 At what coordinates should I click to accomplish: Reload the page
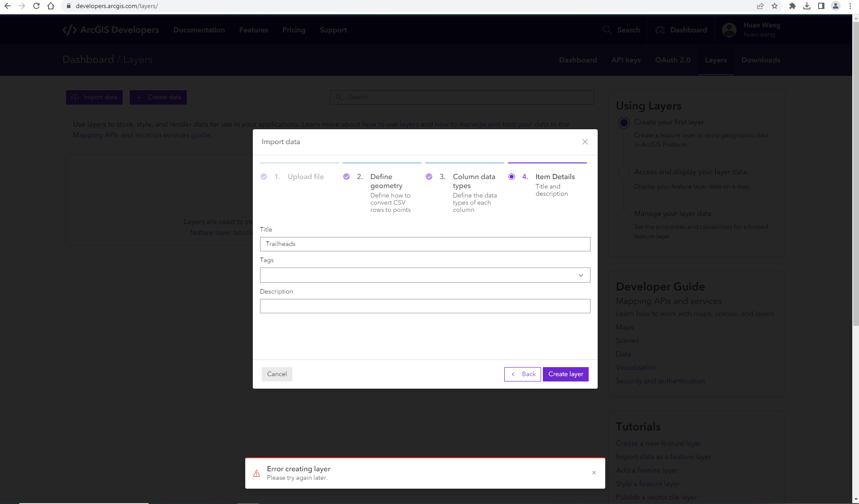point(36,6)
